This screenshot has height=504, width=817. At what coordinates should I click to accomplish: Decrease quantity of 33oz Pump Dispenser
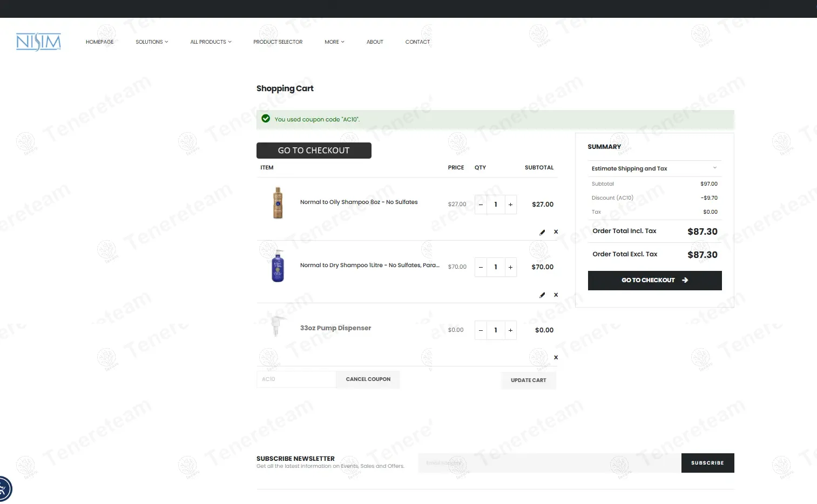pos(481,330)
